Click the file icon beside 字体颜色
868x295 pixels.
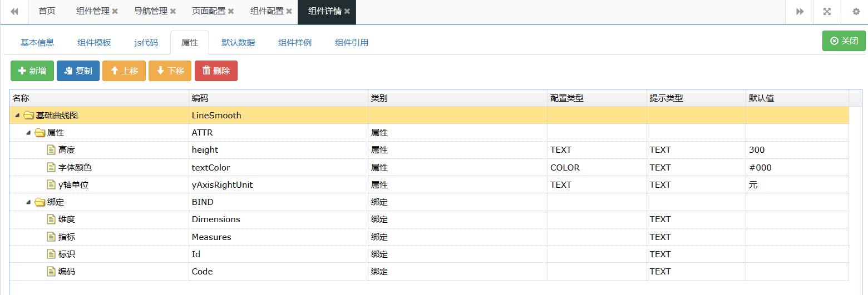(x=51, y=167)
